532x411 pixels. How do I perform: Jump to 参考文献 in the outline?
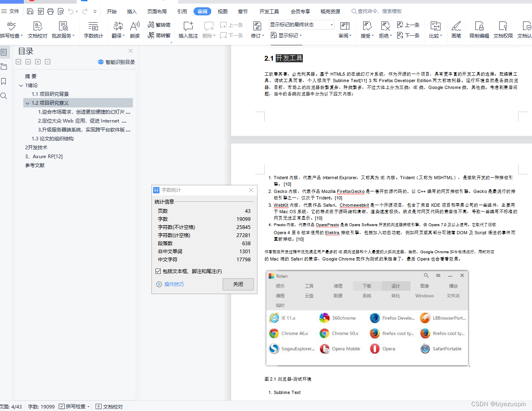click(35, 165)
